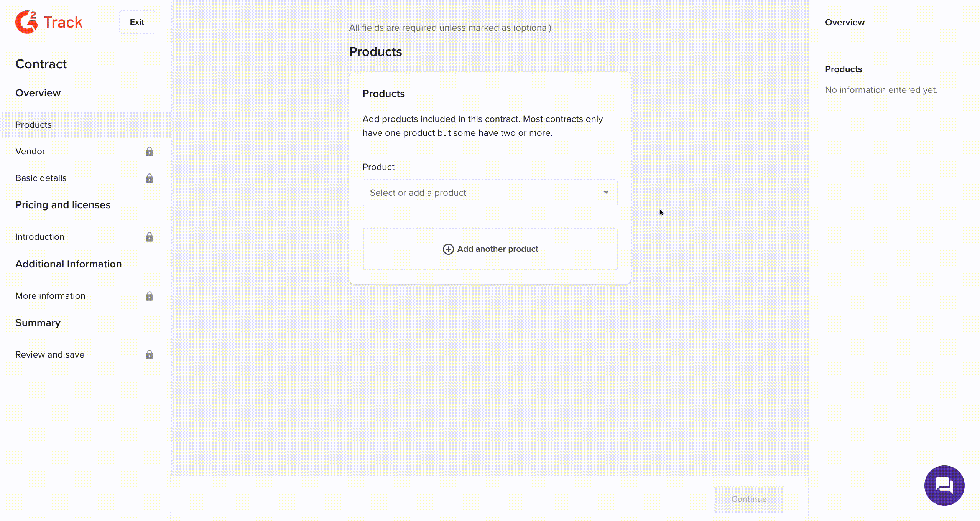
Task: Click the plus circle icon on Add another product
Action: coord(448,249)
